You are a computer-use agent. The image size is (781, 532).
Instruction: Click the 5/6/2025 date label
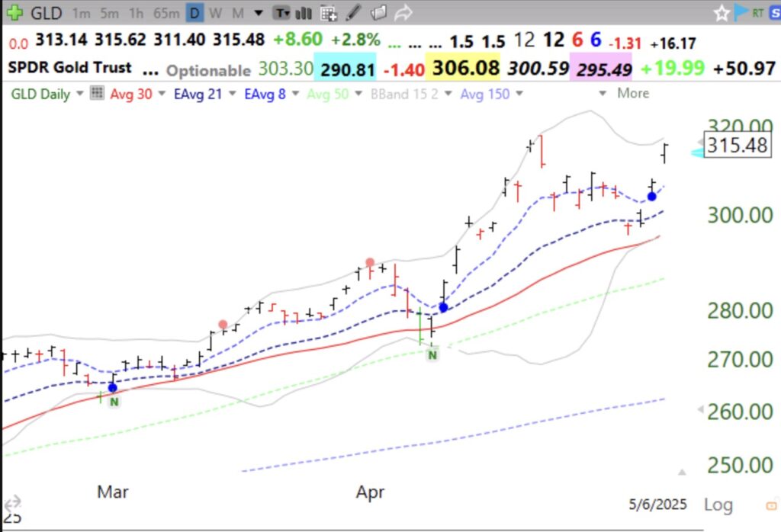pyautogui.click(x=657, y=504)
